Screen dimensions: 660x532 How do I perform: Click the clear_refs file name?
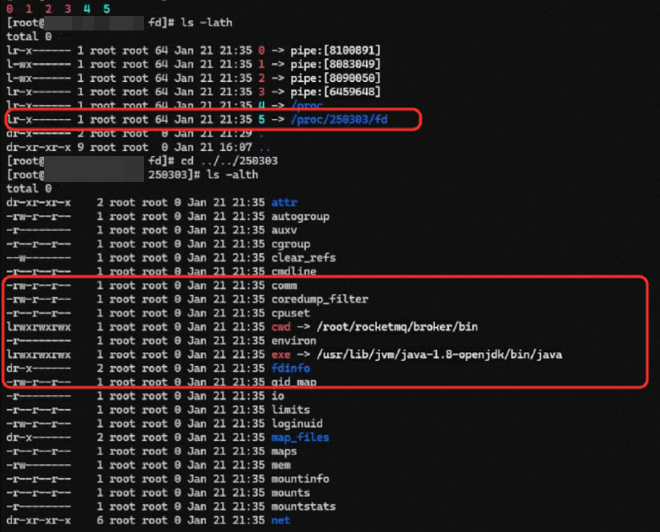point(303,257)
